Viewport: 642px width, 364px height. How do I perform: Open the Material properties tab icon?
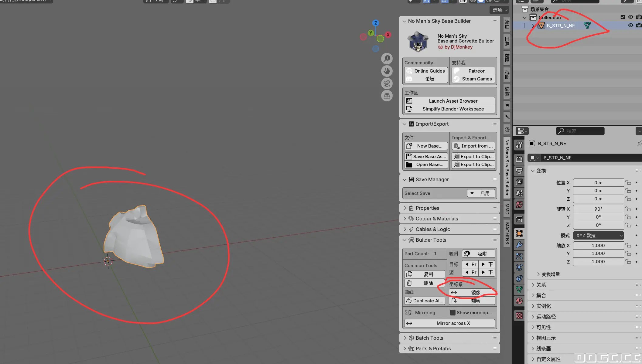pyautogui.click(x=519, y=301)
